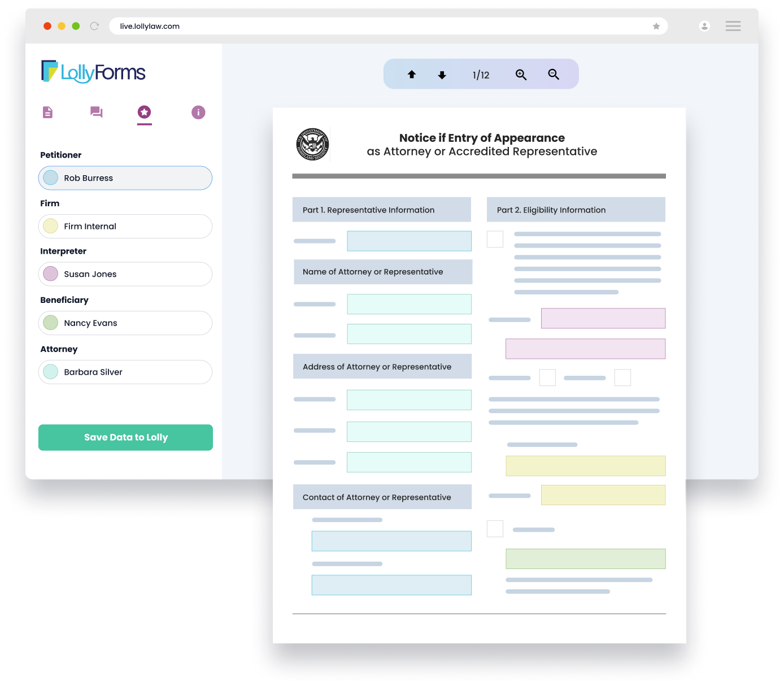Open the document icon tab in sidebar

pos(48,112)
